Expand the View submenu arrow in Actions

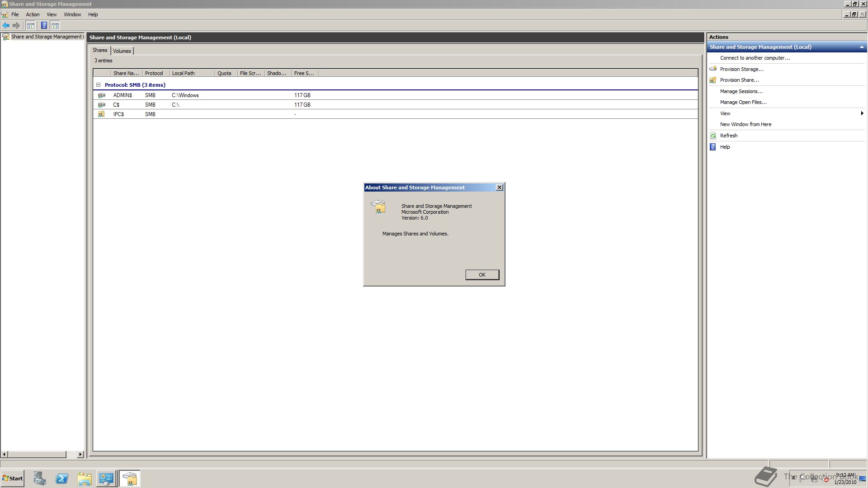click(862, 113)
